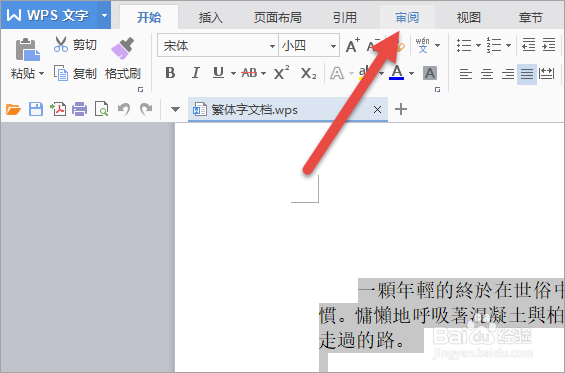Expand WPS 文字 menu arrow
Screen dimensions: 565x373
pos(104,15)
